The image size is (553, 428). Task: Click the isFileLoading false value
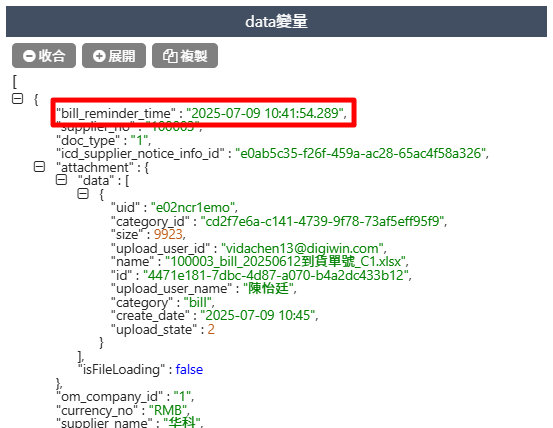[x=189, y=369]
